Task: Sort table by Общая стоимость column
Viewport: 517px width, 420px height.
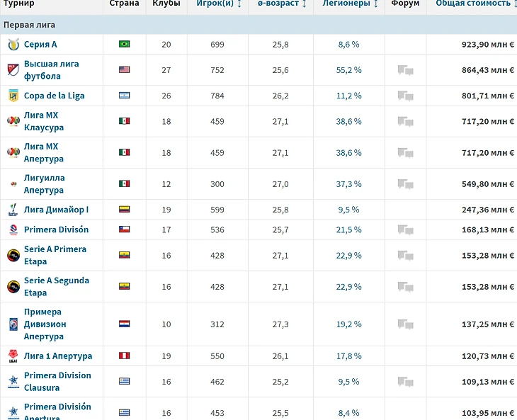Action: [475, 4]
